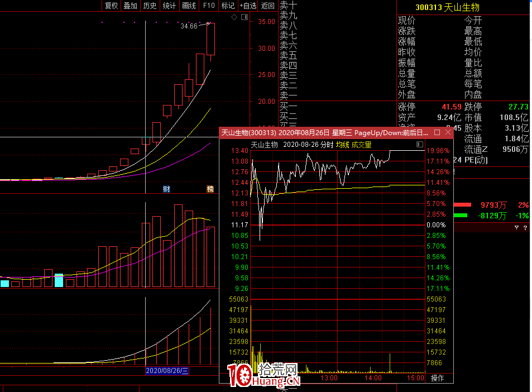Click the 9793万 inflow amount
532x392 pixels.
point(493,205)
